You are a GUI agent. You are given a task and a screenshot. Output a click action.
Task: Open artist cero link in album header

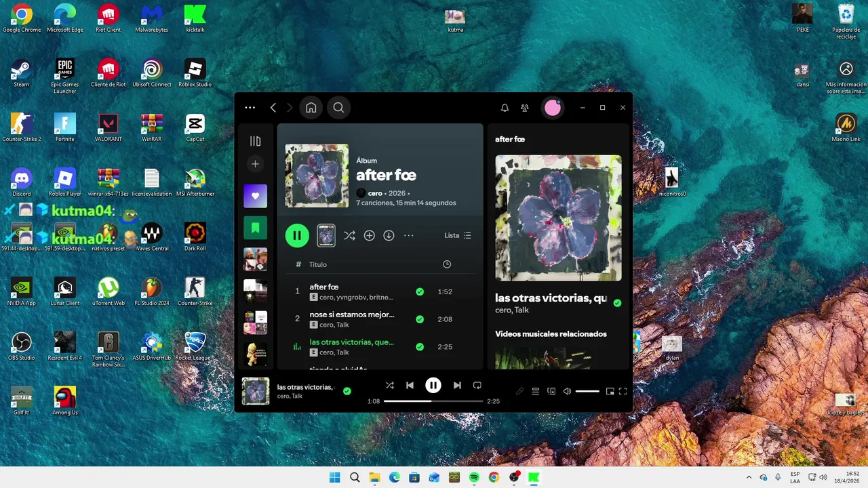pos(375,193)
